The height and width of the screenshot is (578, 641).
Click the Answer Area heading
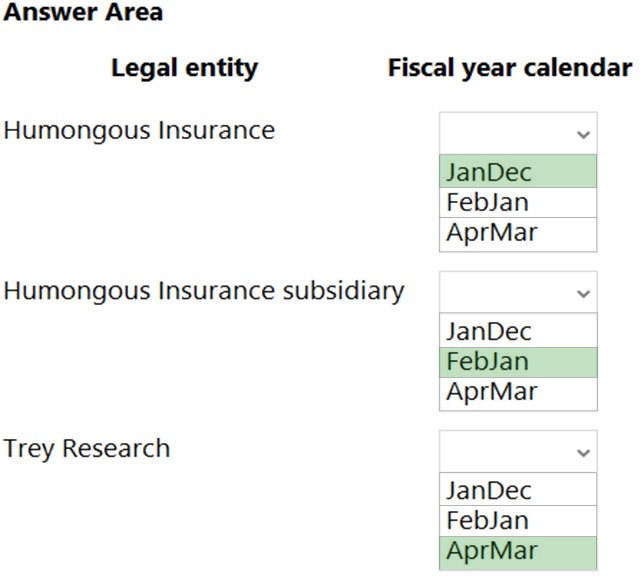[83, 12]
